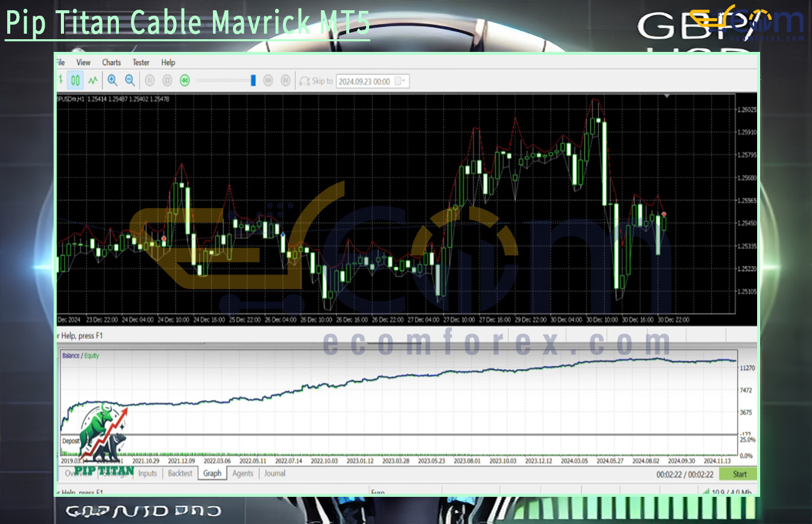Click the 00:02:22 / 00:02:22 elapsed time

pyautogui.click(x=684, y=474)
